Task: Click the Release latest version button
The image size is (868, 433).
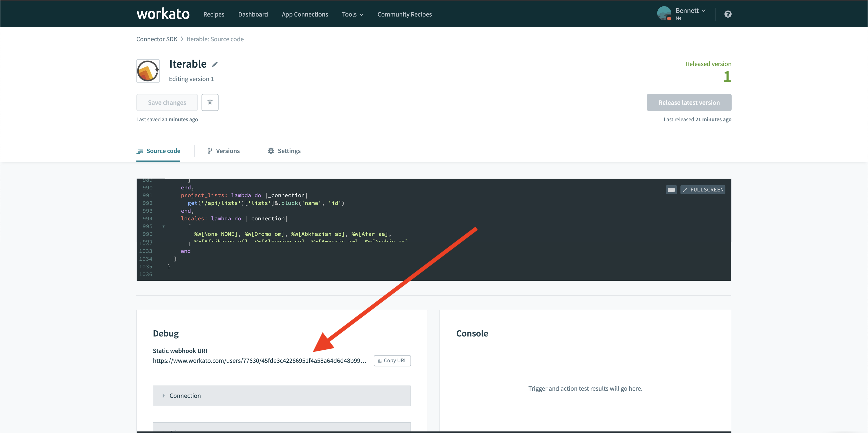Action: [x=689, y=102]
